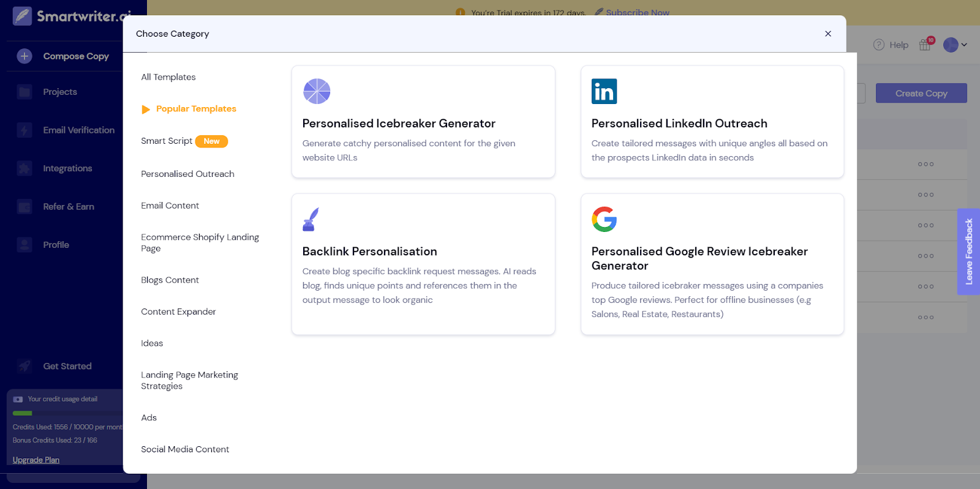Click Compose Copy in the sidebar
This screenshot has width=980, height=489.
coord(76,56)
